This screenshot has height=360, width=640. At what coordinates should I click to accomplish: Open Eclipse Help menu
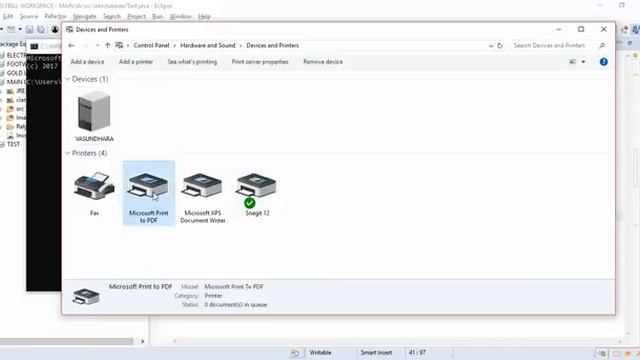pos(204,16)
